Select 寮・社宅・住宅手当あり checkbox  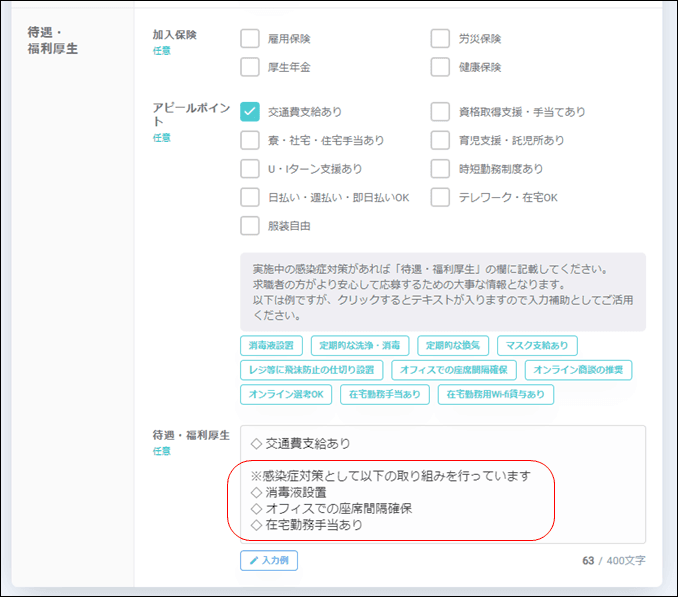[250, 141]
